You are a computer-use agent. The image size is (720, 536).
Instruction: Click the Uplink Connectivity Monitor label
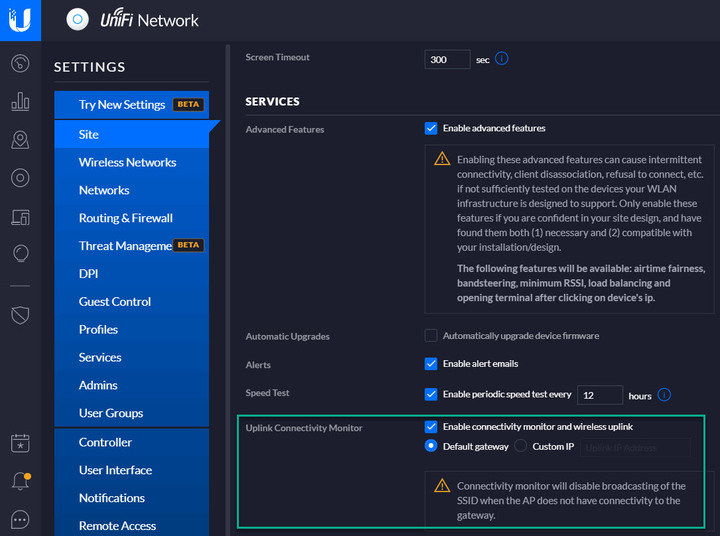pyautogui.click(x=304, y=428)
